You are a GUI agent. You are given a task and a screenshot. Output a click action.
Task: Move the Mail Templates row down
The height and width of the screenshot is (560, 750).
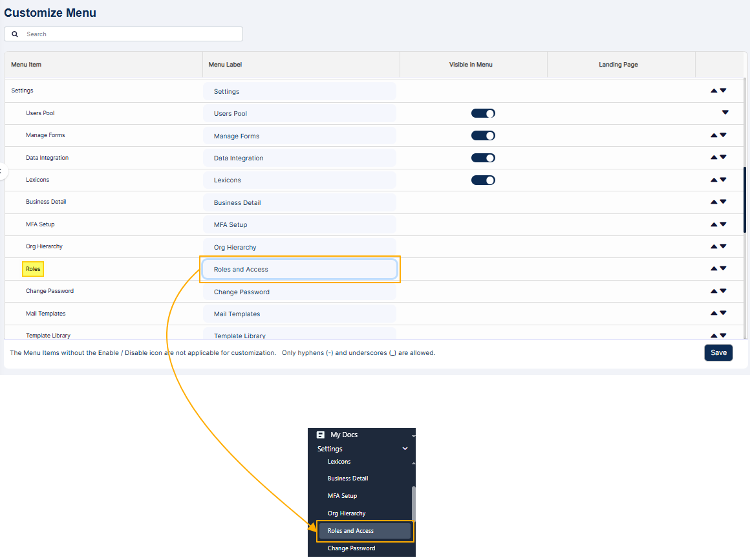[724, 313]
